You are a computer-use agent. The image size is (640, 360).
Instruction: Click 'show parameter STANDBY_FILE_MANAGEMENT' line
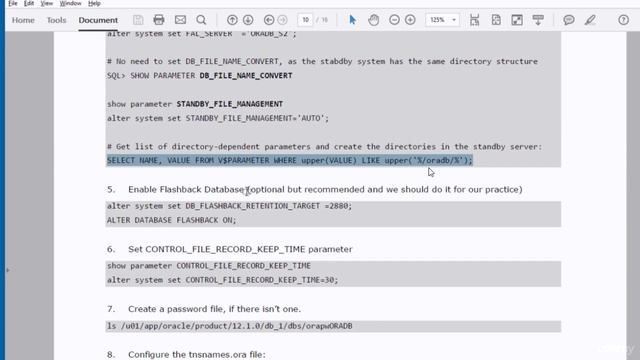(195, 104)
